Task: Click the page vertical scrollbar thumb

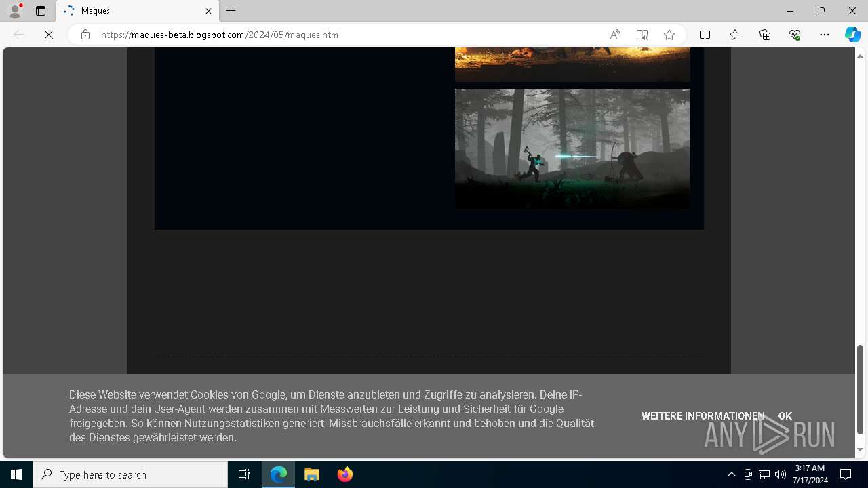Action: coord(860,389)
